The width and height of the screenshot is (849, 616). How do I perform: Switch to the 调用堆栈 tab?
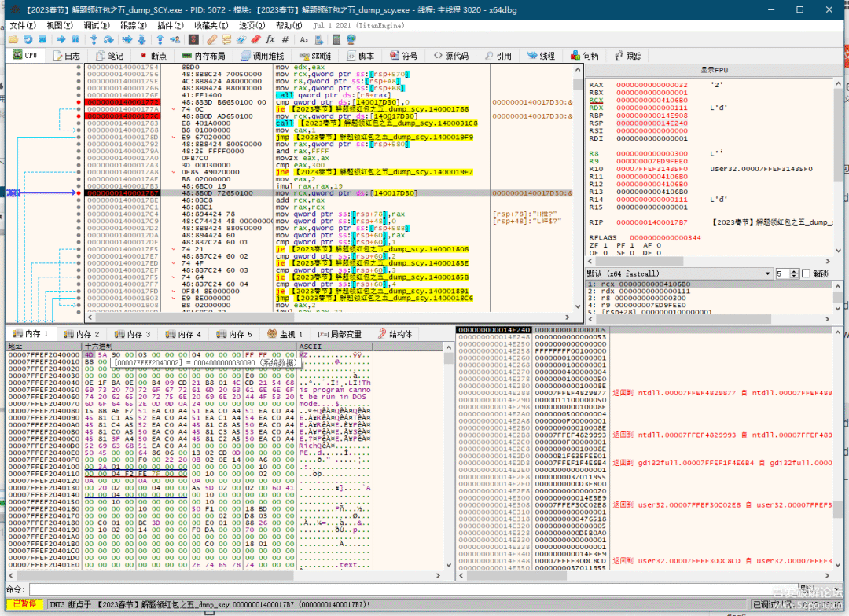click(x=262, y=56)
